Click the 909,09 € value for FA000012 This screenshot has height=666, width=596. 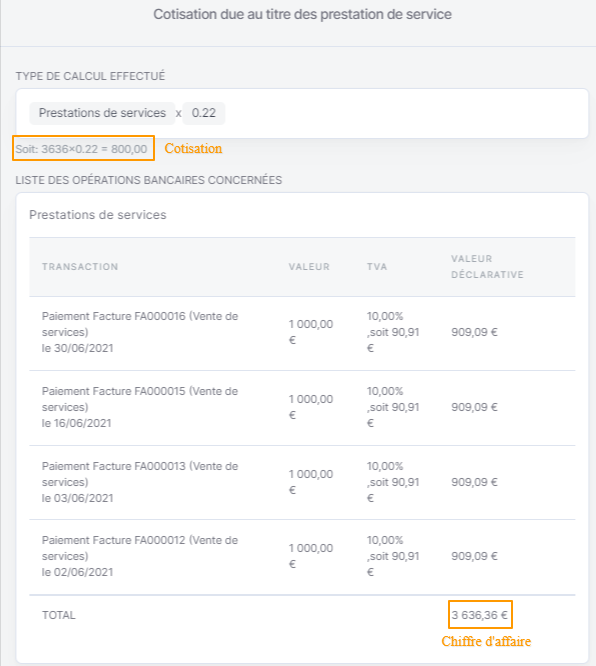[x=474, y=556]
